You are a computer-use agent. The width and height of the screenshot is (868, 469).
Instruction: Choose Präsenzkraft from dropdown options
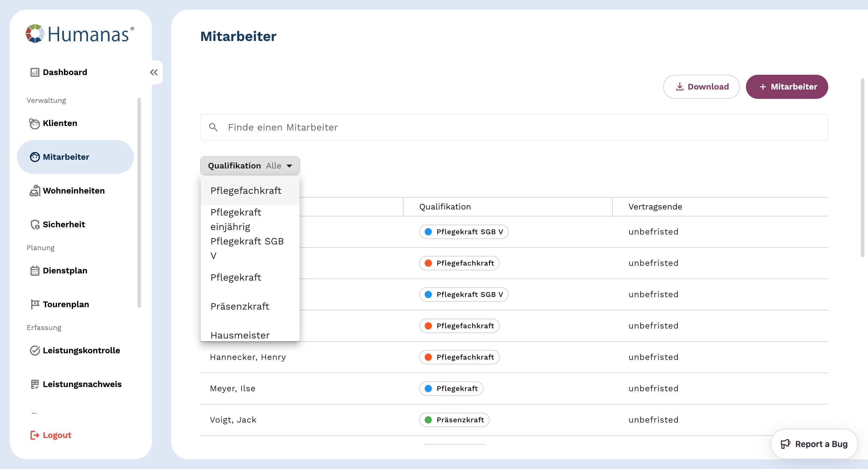[240, 306]
